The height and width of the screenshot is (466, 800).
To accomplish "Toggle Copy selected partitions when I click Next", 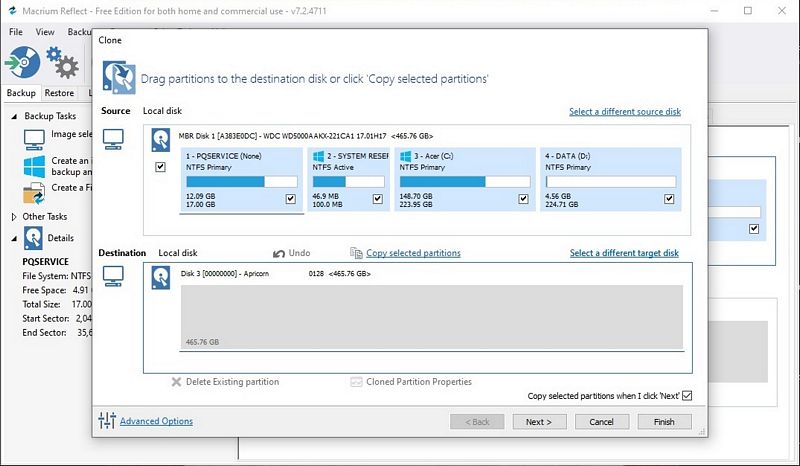I will point(687,396).
